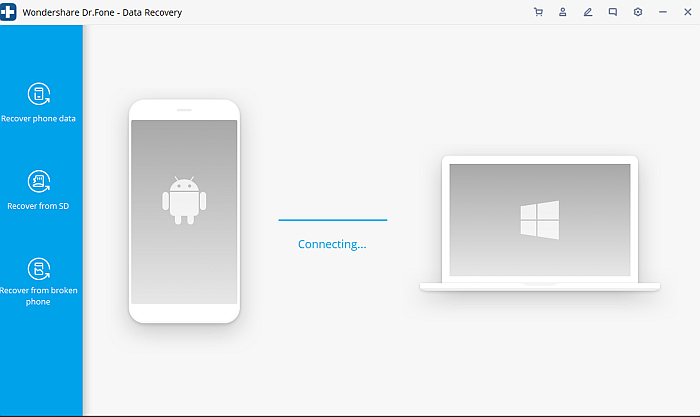Image resolution: width=700 pixels, height=417 pixels.
Task: Click the Android robot icon on phone
Action: tap(184, 200)
